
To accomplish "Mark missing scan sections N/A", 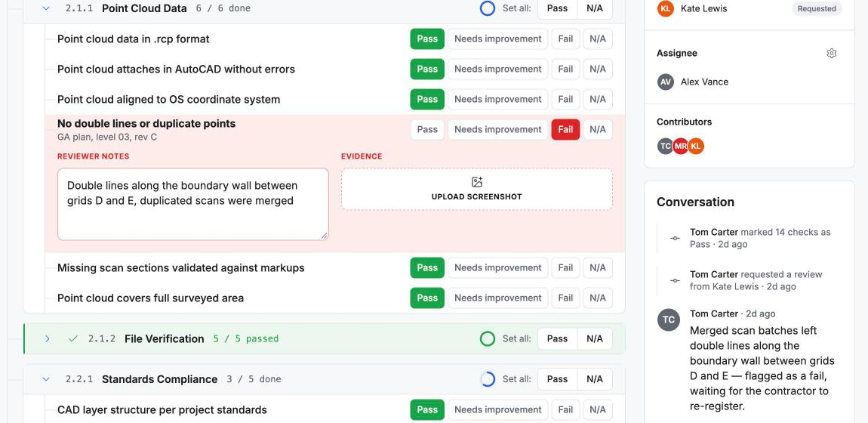I will pyautogui.click(x=597, y=268).
